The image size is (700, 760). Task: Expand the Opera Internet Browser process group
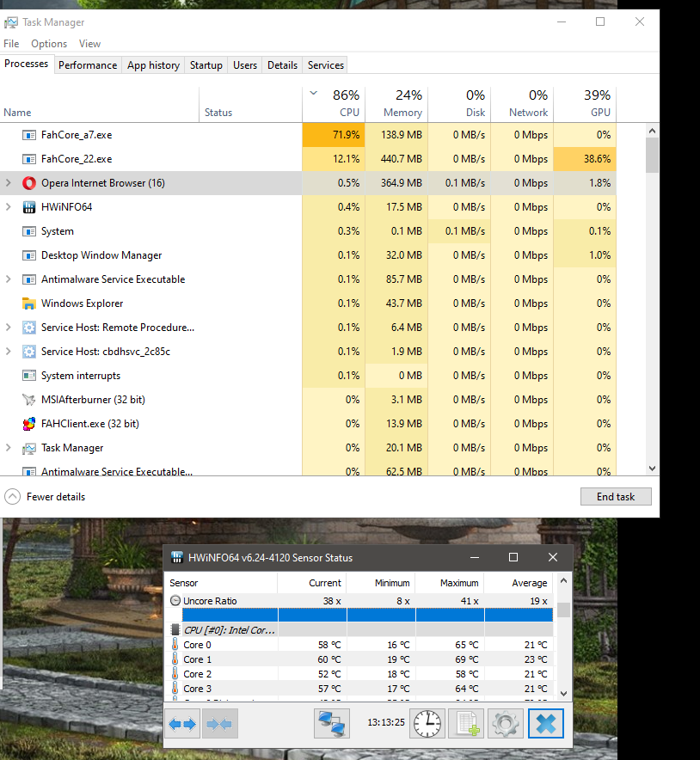(x=9, y=183)
